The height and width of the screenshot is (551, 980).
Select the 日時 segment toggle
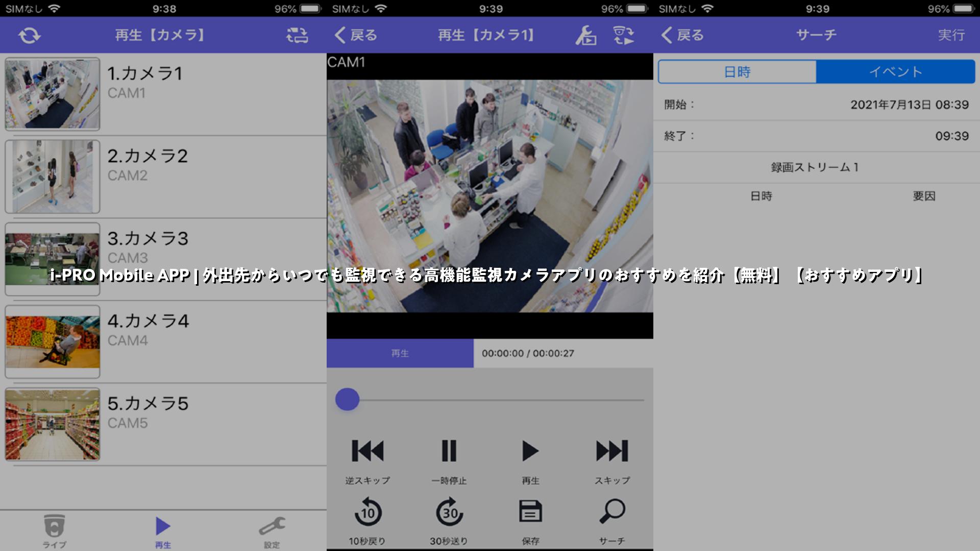click(x=737, y=72)
